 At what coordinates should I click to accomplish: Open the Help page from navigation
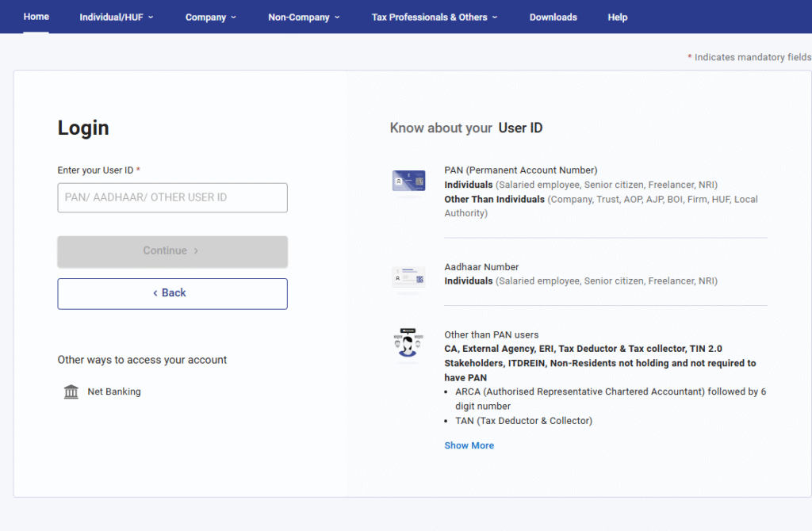click(618, 17)
